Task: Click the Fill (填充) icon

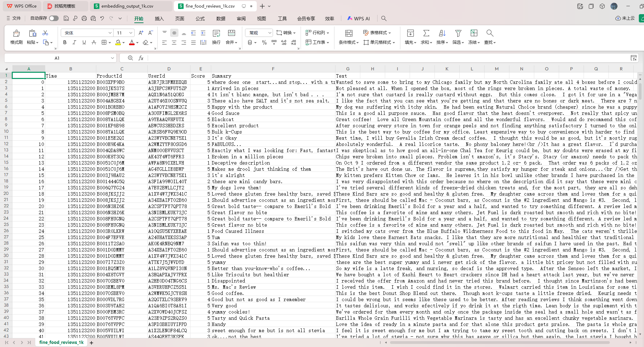Action: pyautogui.click(x=410, y=33)
